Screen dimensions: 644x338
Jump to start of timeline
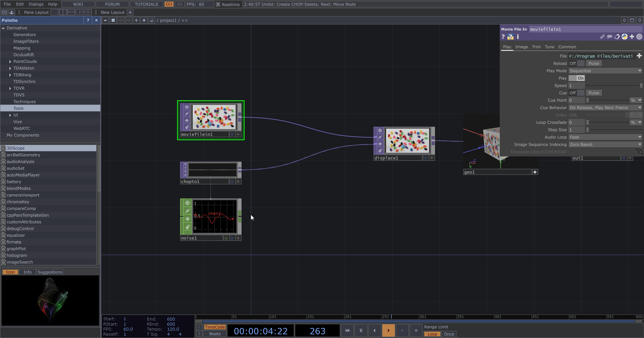point(347,331)
